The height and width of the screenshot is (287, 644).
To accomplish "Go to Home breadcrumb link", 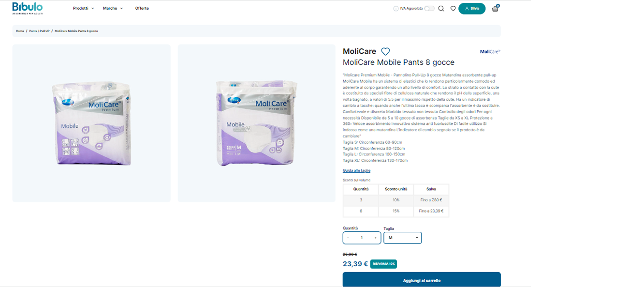I will (20, 31).
